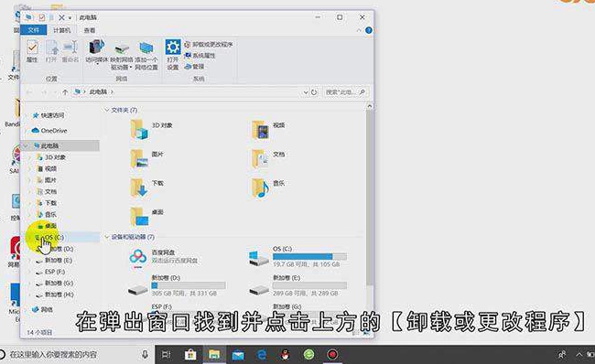This screenshot has width=595, height=364.
Task: Launch Edge browser from the taskbar
Action: (x=262, y=355)
